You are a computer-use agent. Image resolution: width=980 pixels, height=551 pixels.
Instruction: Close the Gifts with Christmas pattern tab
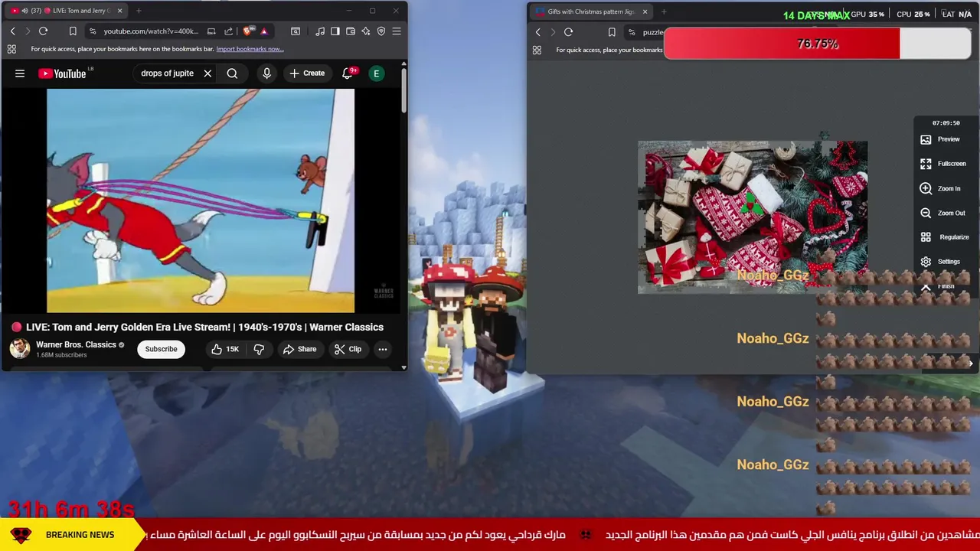click(x=645, y=11)
